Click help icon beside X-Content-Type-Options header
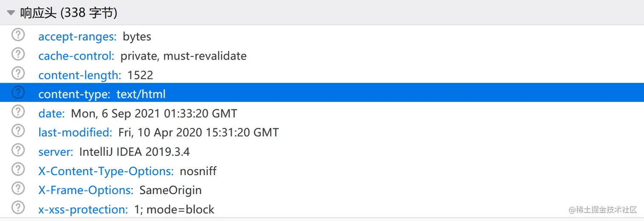Screen dimensions: 644x221 click(18, 169)
